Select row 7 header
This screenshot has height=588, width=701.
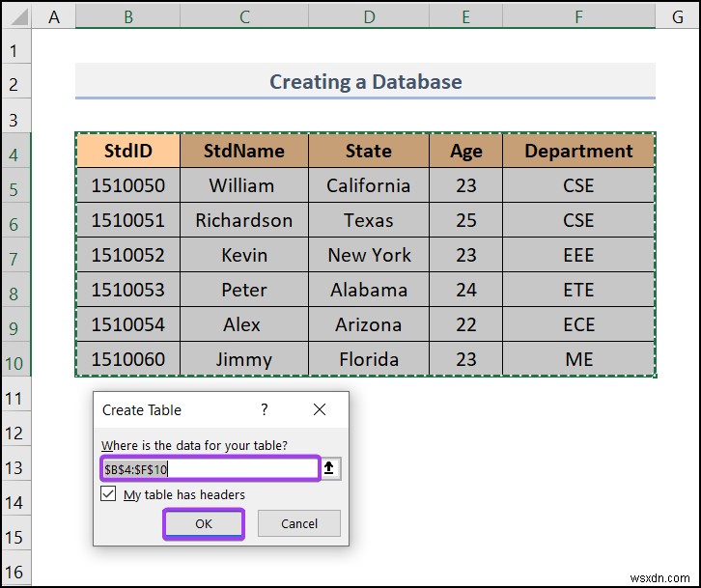click(x=16, y=255)
